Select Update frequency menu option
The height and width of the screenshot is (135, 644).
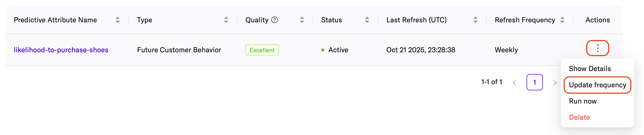597,85
